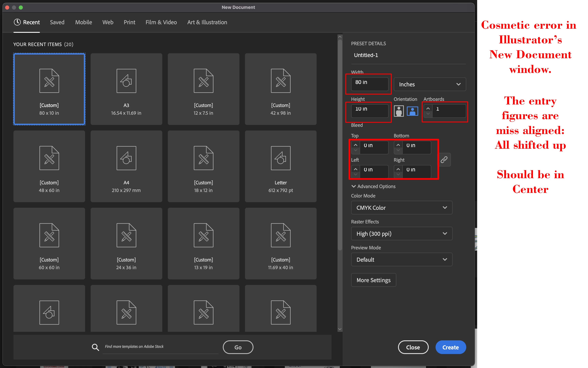Select portrait orientation icon
Image resolution: width=588 pixels, height=368 pixels.
click(x=399, y=111)
